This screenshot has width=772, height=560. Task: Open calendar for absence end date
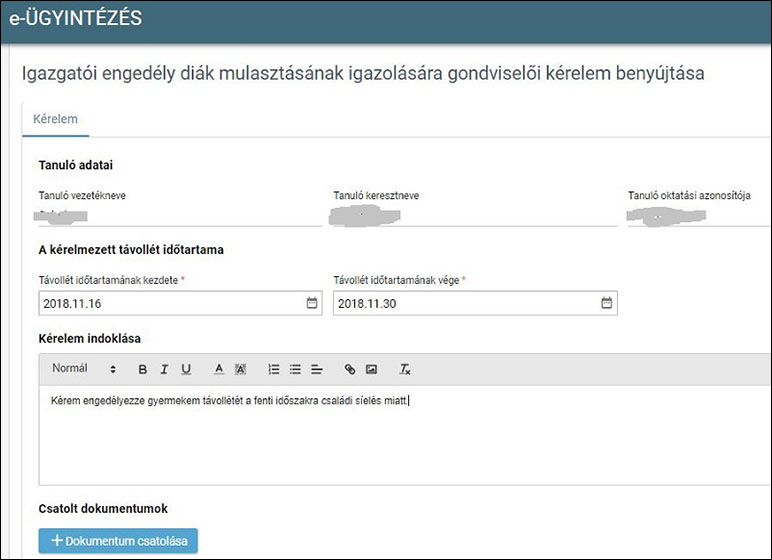607,303
